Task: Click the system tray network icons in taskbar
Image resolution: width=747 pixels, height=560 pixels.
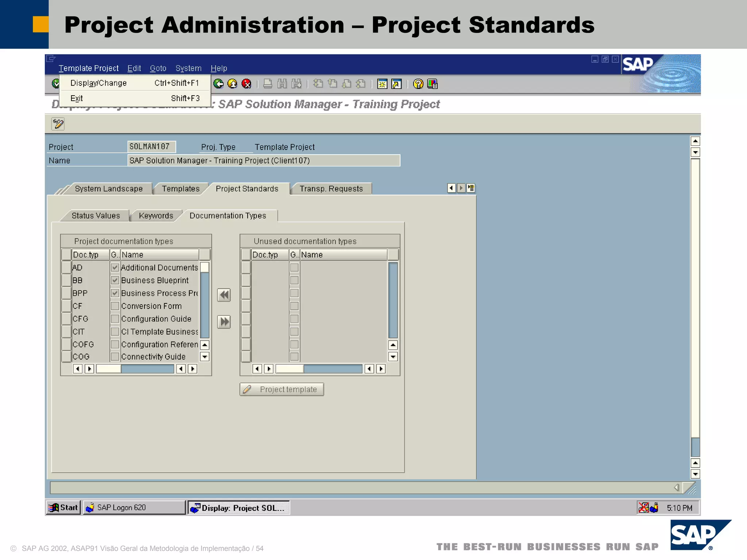Action: click(x=649, y=507)
